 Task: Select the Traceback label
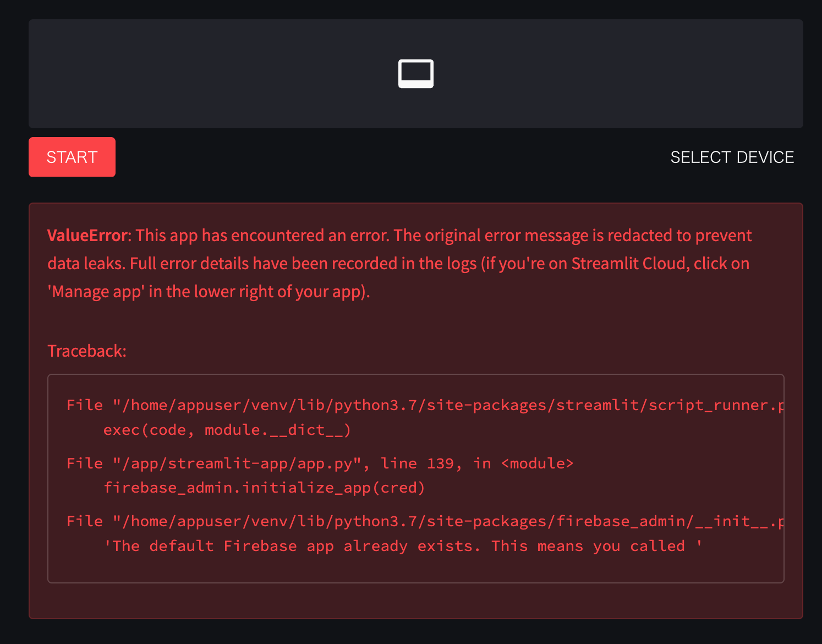[86, 350]
